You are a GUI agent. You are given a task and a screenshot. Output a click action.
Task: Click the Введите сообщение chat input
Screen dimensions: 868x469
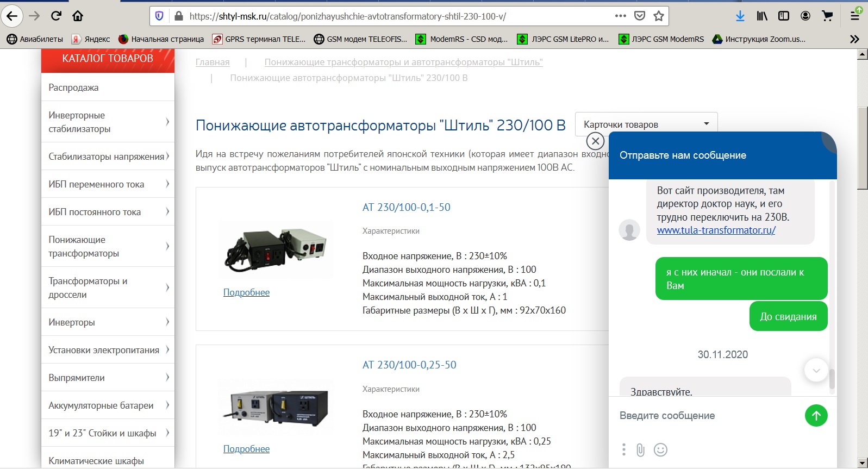707,416
